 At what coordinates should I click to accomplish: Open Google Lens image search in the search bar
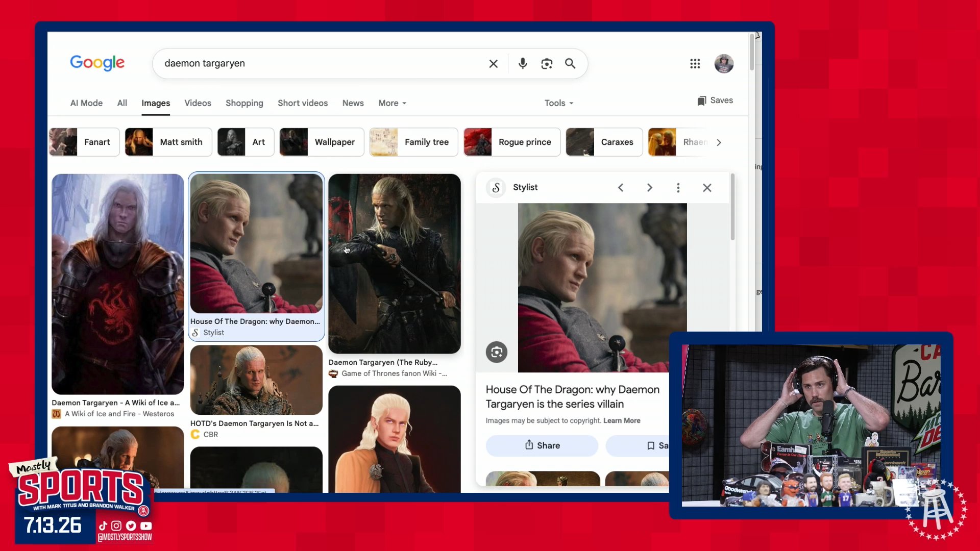click(547, 64)
